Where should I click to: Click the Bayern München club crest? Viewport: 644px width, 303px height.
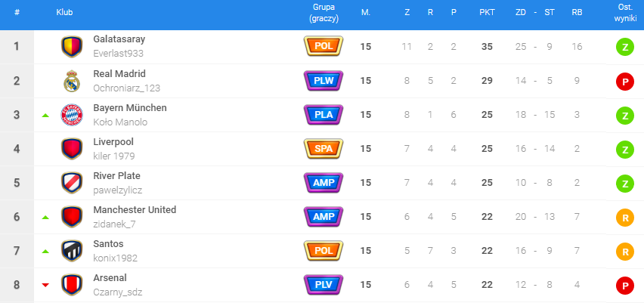pos(71,115)
